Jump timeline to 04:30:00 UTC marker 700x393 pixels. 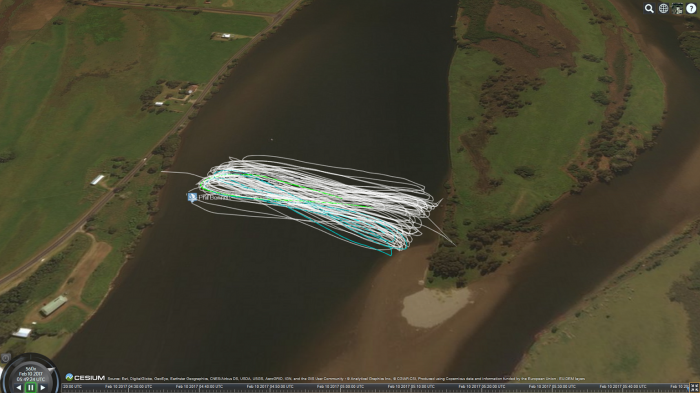pos(129,386)
